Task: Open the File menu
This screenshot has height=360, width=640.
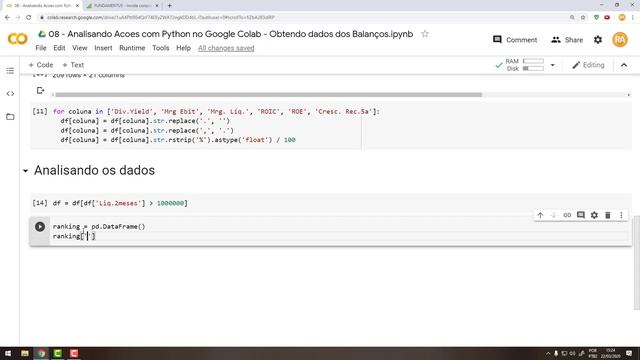Action: (41, 48)
